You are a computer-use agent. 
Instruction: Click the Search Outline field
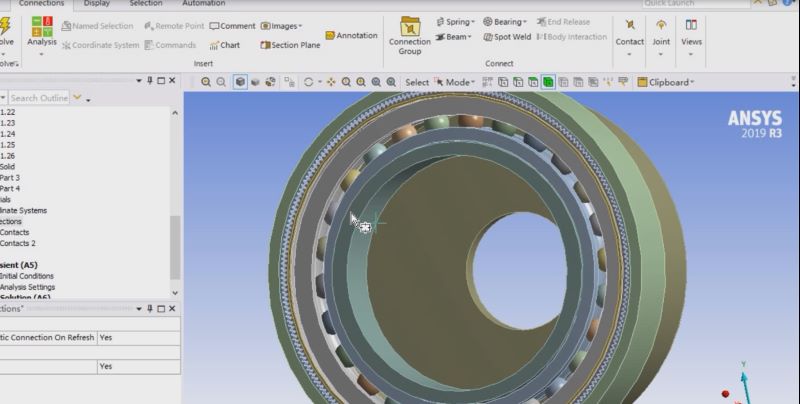point(39,98)
